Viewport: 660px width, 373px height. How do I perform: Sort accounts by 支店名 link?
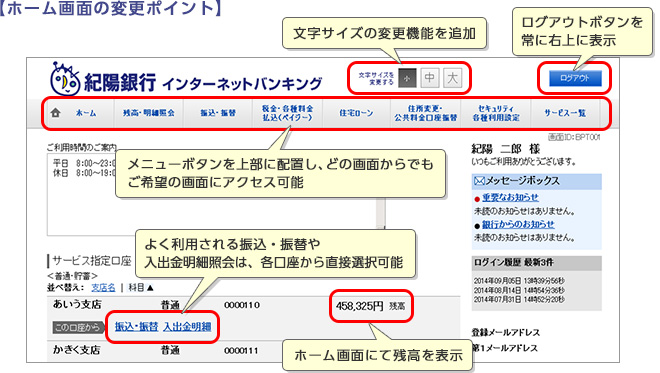(x=103, y=288)
